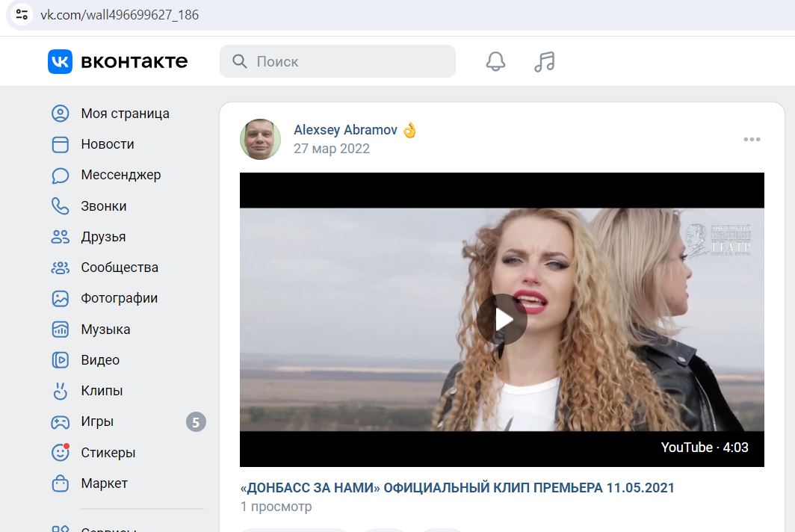
Task: Open Alexsey Abramov's profile avatar
Action: coord(260,140)
